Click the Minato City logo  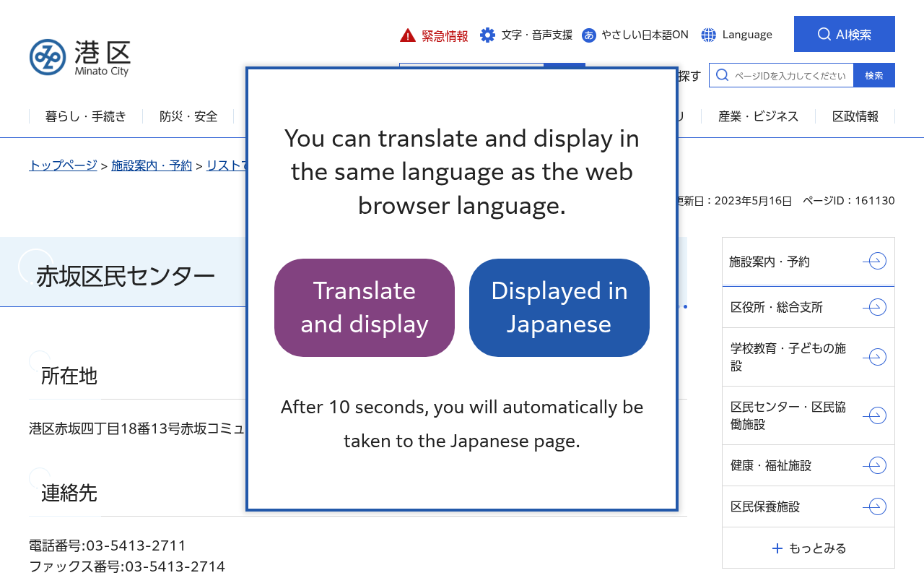79,58
